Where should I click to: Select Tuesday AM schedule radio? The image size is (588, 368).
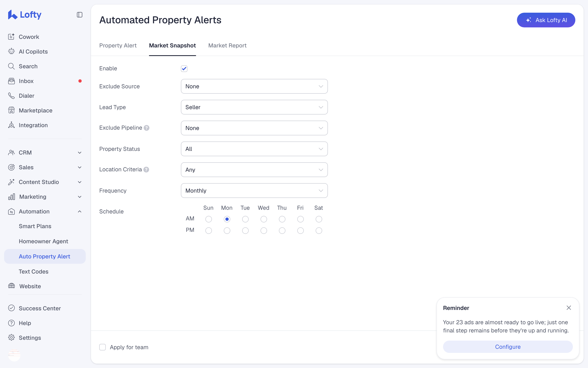tap(245, 219)
